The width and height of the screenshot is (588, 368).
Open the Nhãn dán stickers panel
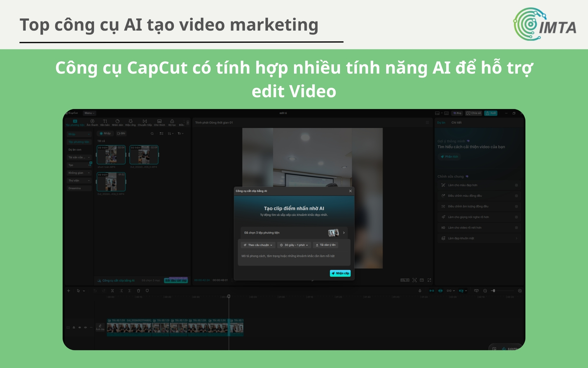[117, 123]
